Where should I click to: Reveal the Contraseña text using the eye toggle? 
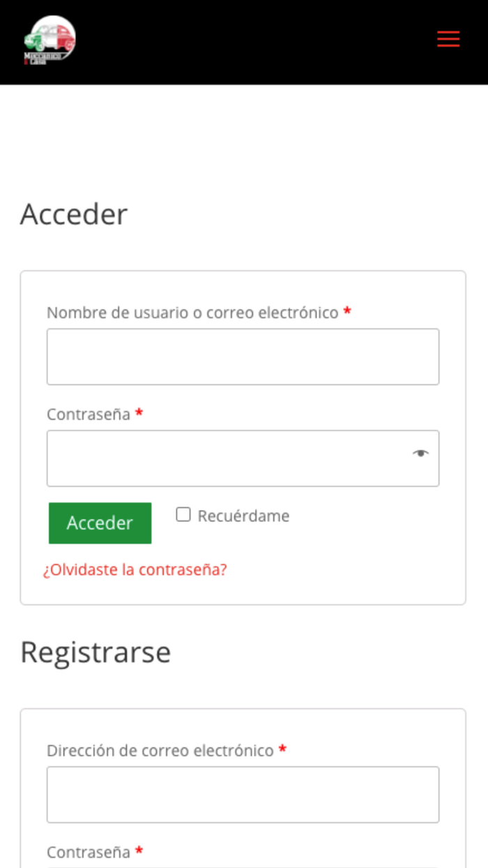(421, 454)
